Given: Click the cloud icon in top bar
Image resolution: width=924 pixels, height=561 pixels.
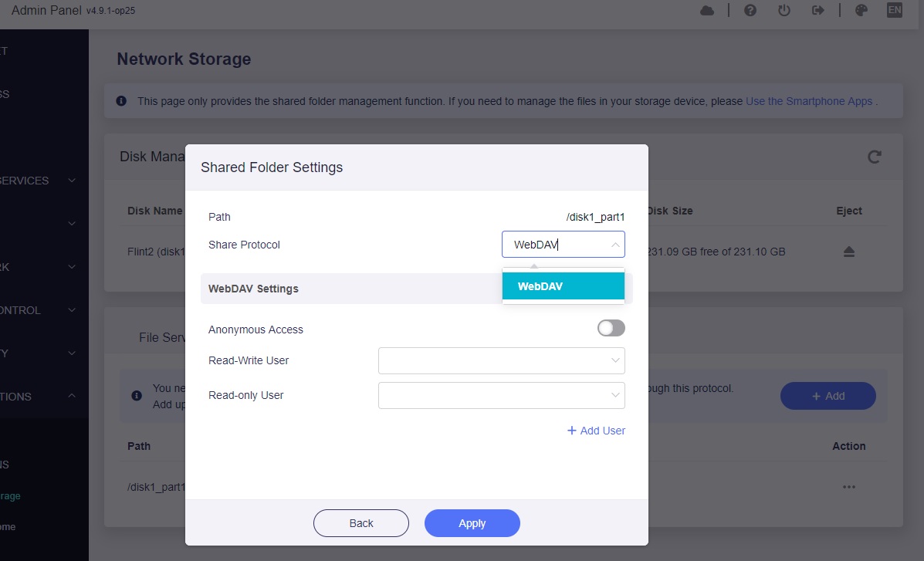Looking at the screenshot, I should tap(706, 11).
